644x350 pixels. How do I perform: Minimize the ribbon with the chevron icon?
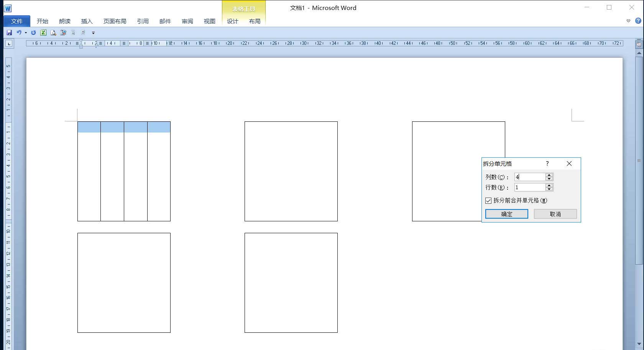coord(628,21)
